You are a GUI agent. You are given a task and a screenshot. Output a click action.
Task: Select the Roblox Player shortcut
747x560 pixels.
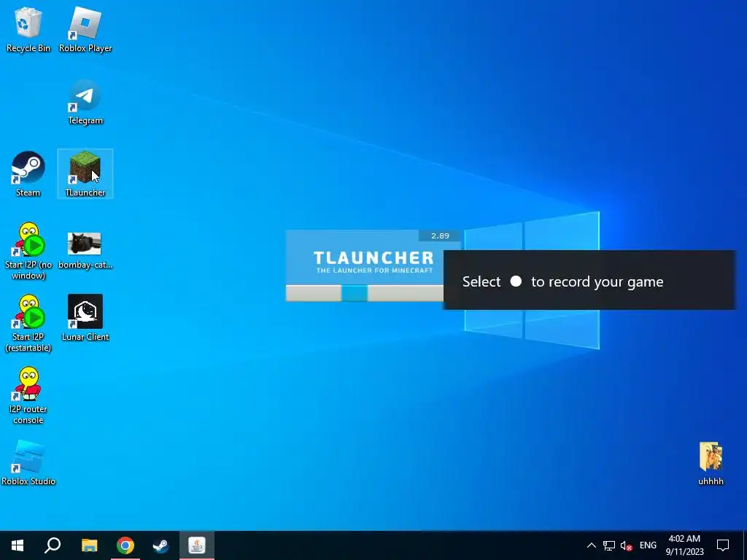click(x=85, y=29)
